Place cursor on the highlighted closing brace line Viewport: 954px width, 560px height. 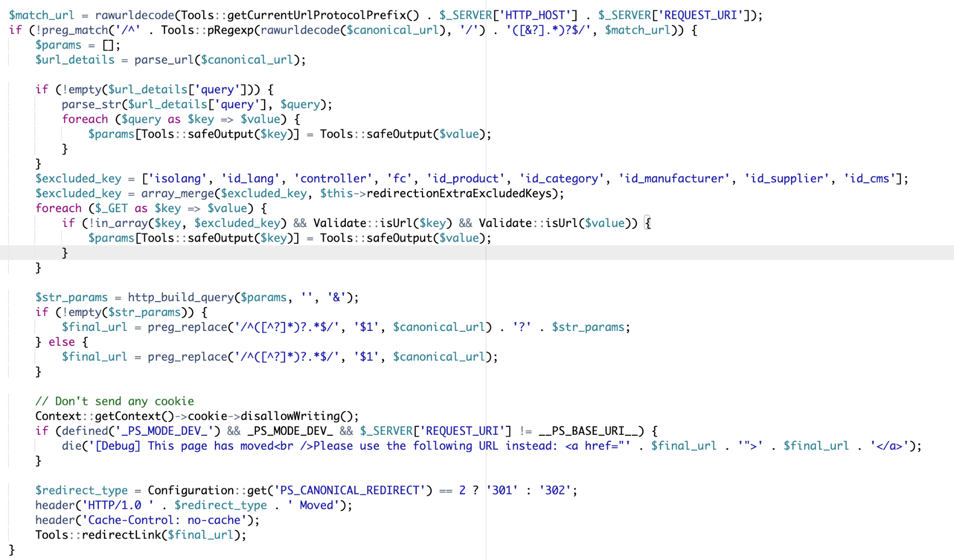477,253
